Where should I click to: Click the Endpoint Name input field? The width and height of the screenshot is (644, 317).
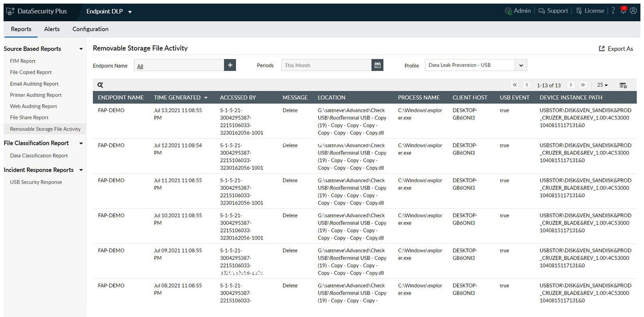click(x=179, y=65)
